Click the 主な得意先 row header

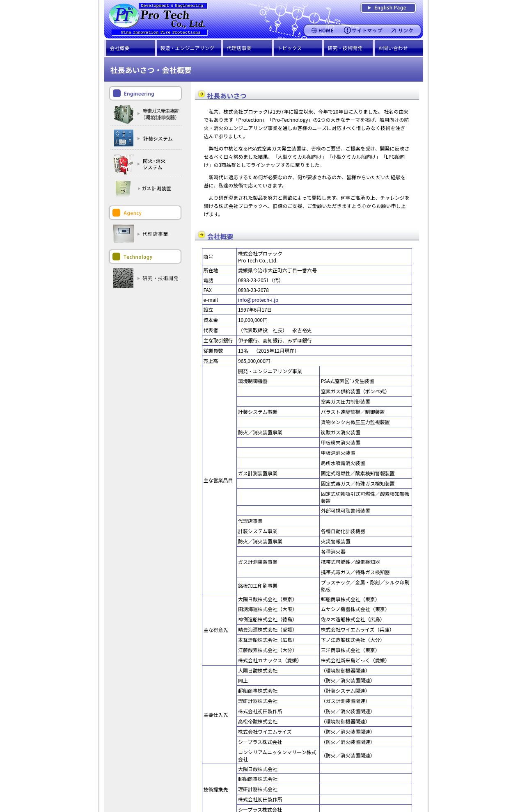219,630
